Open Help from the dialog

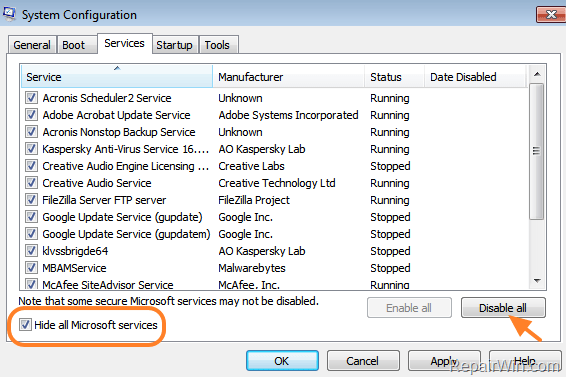coord(525,360)
